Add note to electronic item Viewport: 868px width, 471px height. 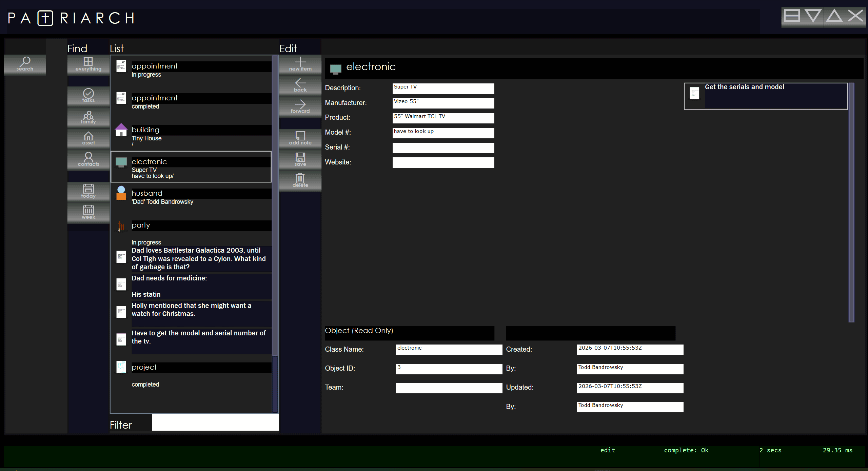pos(300,138)
